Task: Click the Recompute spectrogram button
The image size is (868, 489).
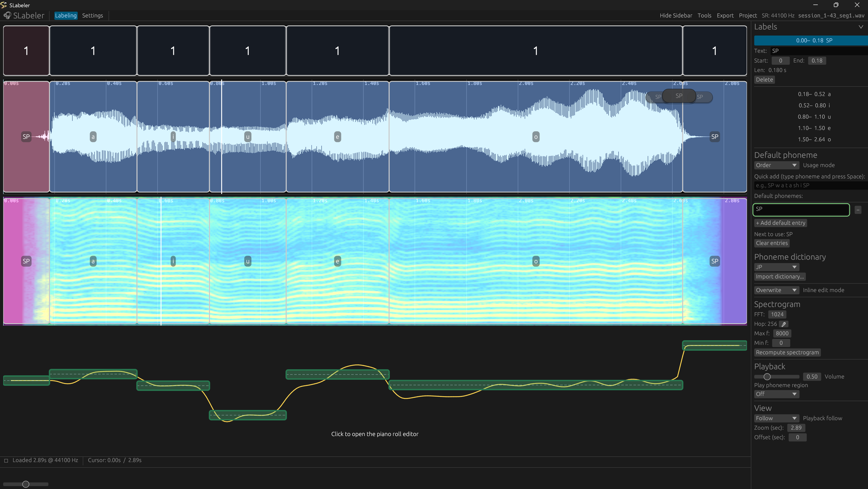Action: (x=787, y=352)
